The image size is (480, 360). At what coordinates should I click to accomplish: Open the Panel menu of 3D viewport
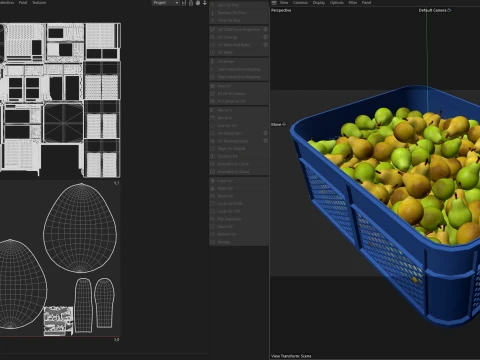tap(366, 2)
